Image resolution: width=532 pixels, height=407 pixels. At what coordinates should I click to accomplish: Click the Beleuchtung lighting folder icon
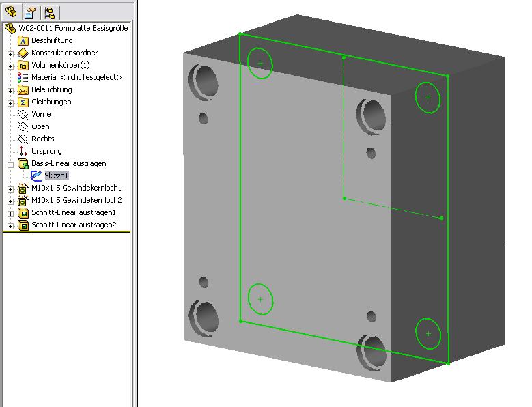[x=23, y=90]
